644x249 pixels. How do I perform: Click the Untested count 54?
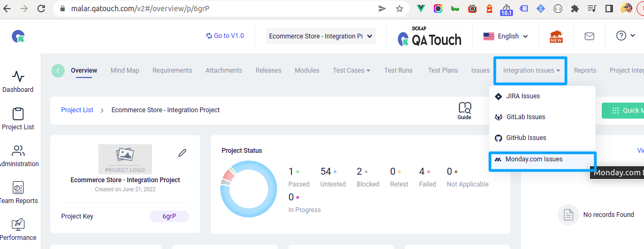(x=326, y=172)
